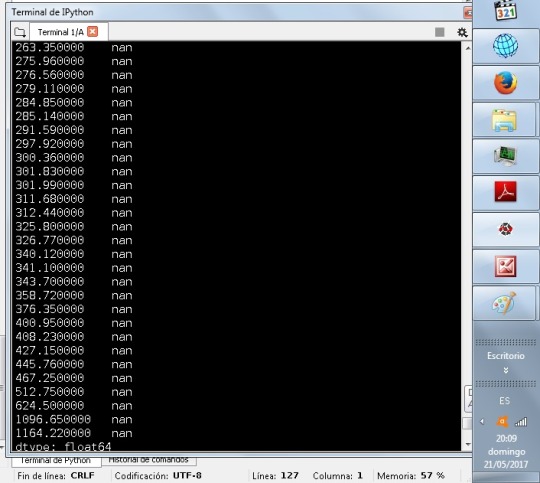Click Codificación UTF-8 status entry
The width and height of the screenshot is (540, 483).
pyautogui.click(x=158, y=476)
